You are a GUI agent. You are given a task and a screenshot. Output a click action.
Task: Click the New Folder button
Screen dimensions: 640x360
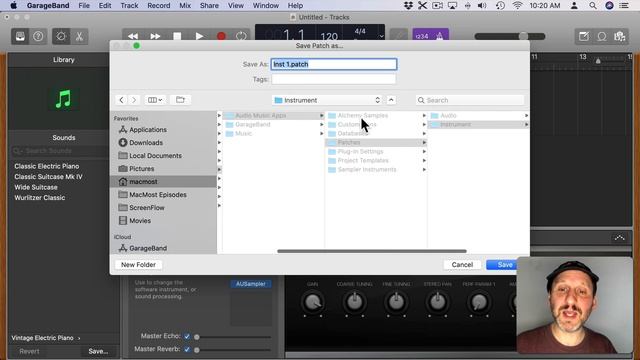[x=138, y=264]
